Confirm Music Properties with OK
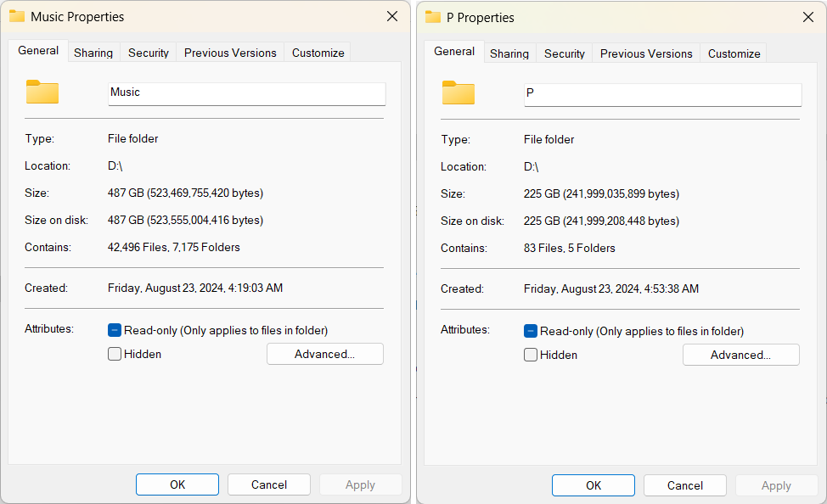The width and height of the screenshot is (827, 504). click(177, 484)
